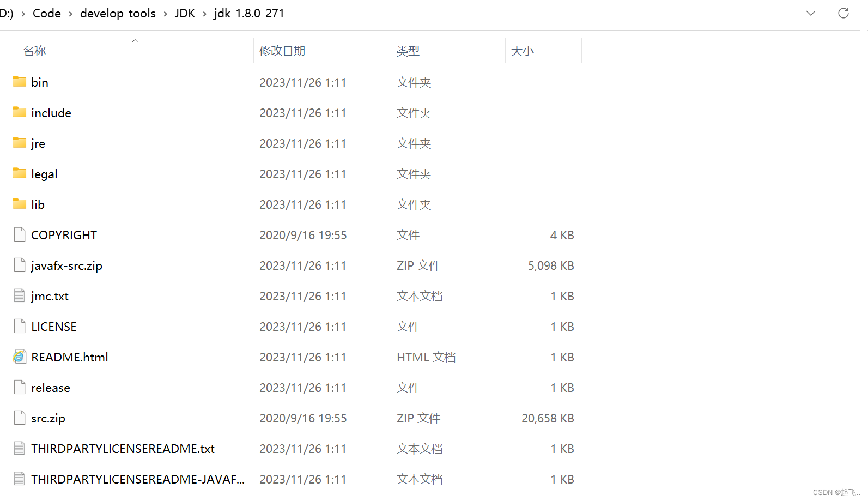This screenshot has height=501, width=868.
Task: Click the 5,098 KB size value
Action: (551, 265)
